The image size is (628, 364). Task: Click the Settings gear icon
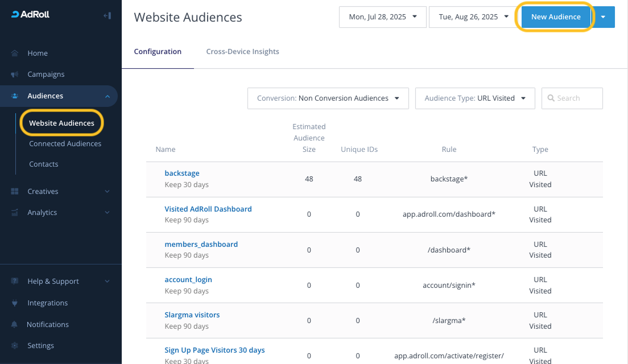point(15,346)
